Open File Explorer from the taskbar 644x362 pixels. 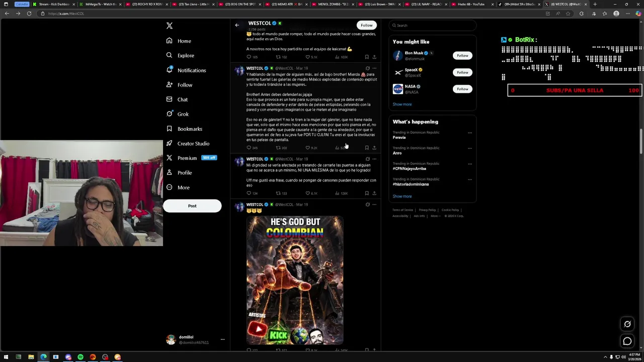click(31, 357)
